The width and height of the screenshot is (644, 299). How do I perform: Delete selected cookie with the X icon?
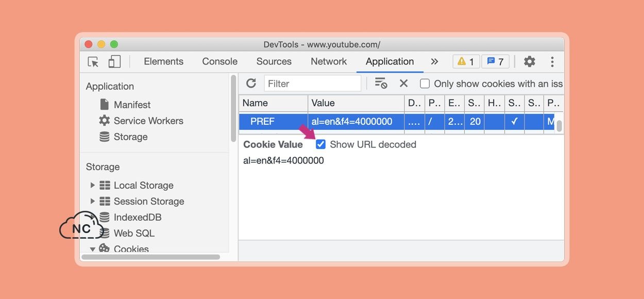(x=403, y=83)
